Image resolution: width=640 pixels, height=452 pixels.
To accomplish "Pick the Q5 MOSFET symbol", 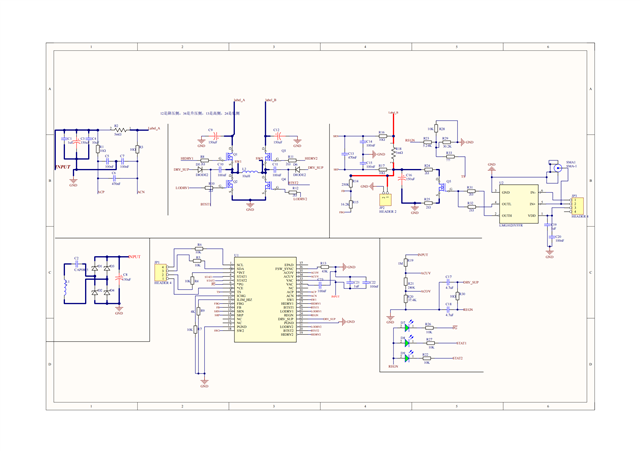I will coord(441,187).
